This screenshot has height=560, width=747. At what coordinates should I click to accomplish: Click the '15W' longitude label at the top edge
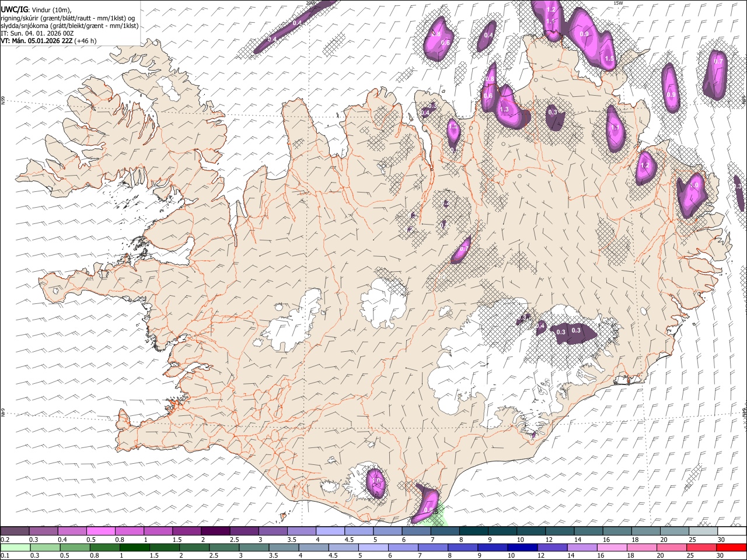[x=617, y=3]
